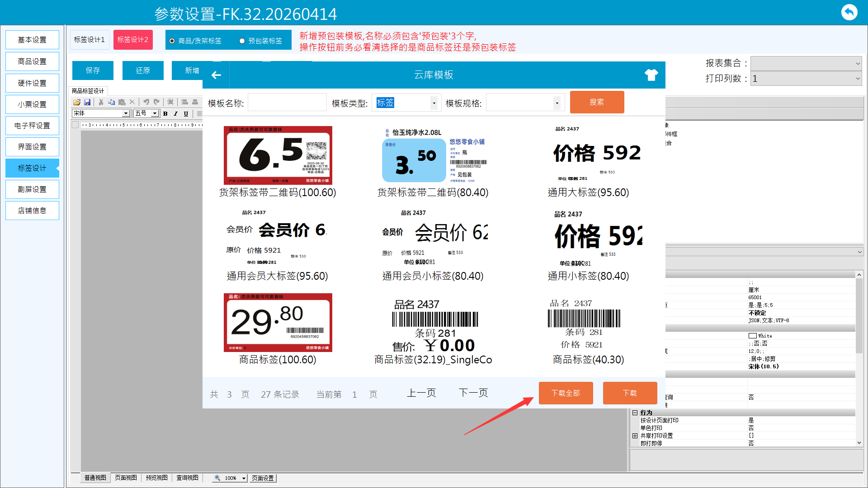The height and width of the screenshot is (488, 868).
Task: Click the orange 下载全部 button
Action: pyautogui.click(x=566, y=393)
